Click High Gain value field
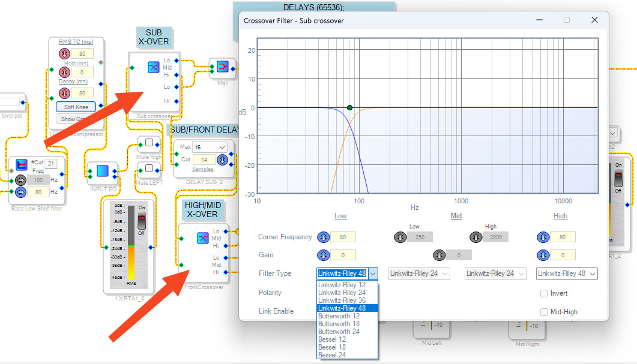Screen dimensions: 637x364 click(562, 255)
